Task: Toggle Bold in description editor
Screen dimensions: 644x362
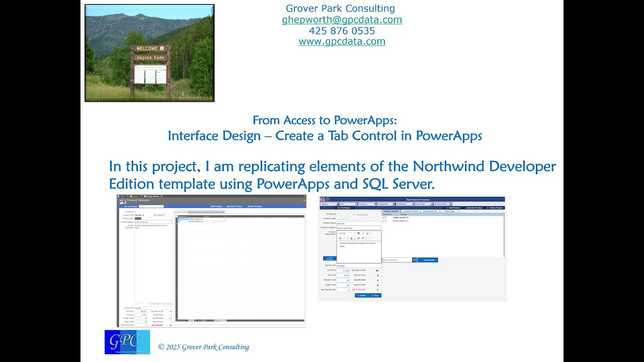Action: point(358,233)
